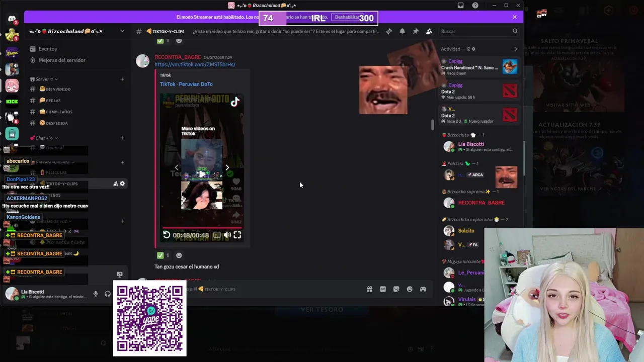The width and height of the screenshot is (644, 362).
Task: Toggle the green checkmark reaction below video
Action: [164, 255]
